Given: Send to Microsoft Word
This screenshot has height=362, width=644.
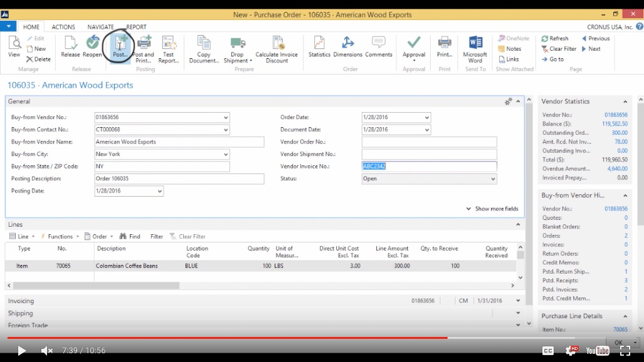Looking at the screenshot, I should (x=475, y=49).
